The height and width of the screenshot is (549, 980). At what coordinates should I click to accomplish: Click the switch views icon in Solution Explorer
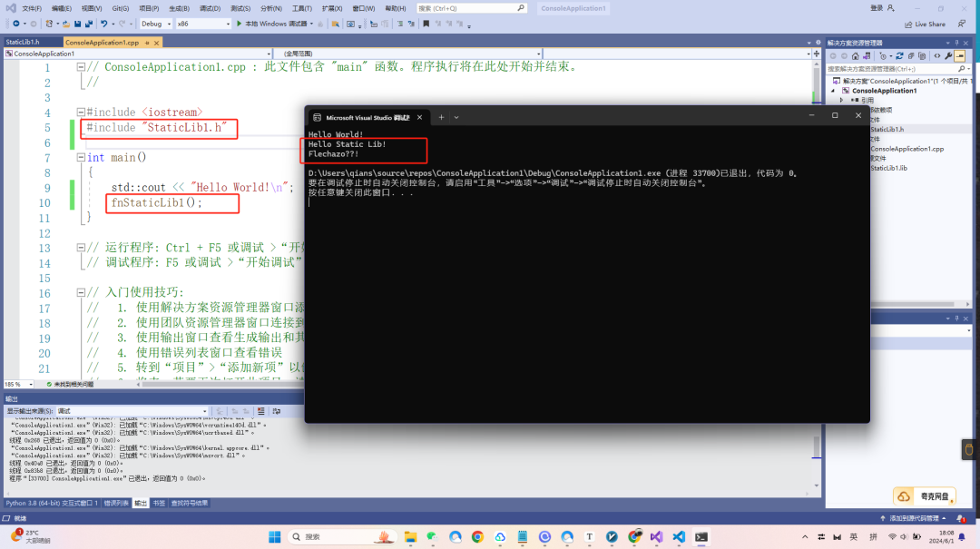click(x=867, y=56)
